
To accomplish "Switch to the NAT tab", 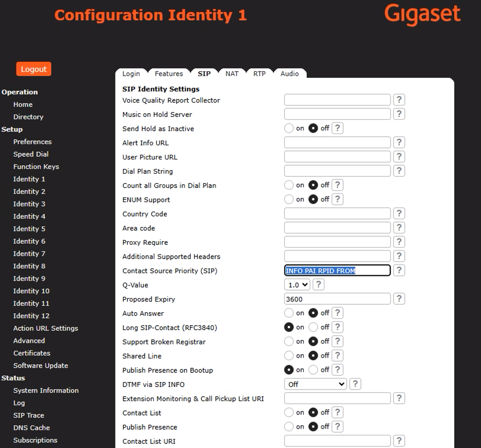I will [x=232, y=74].
